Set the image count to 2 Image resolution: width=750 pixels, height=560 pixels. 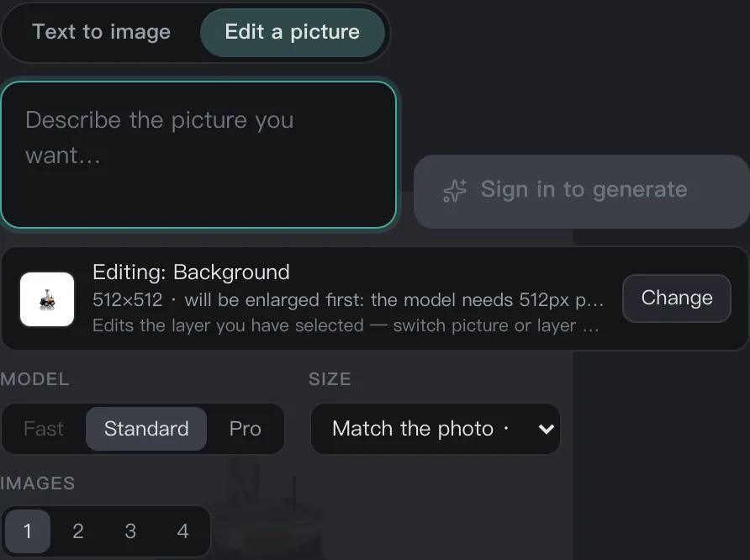point(78,531)
